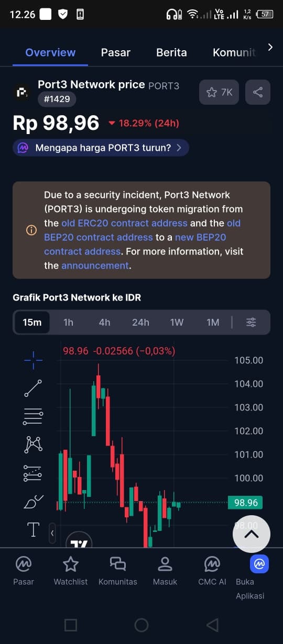Switch chart interval to 1h
The height and width of the screenshot is (644, 283).
(x=68, y=322)
